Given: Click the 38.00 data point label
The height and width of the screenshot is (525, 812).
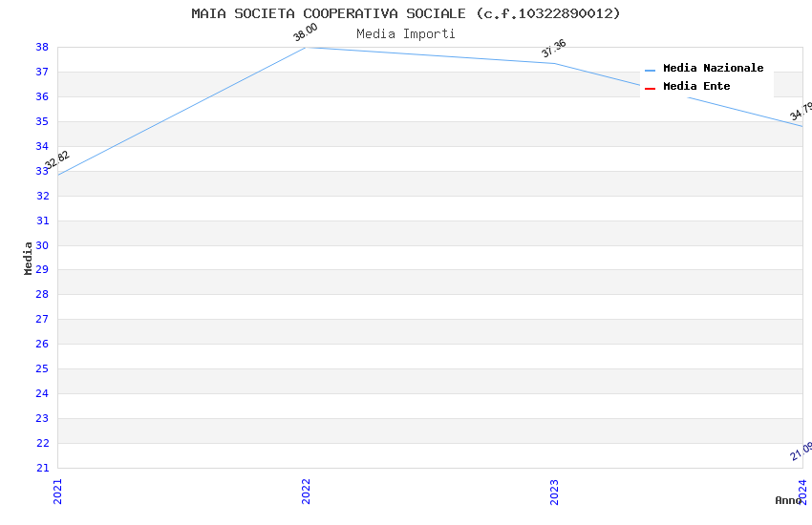Looking at the screenshot, I should (x=306, y=32).
